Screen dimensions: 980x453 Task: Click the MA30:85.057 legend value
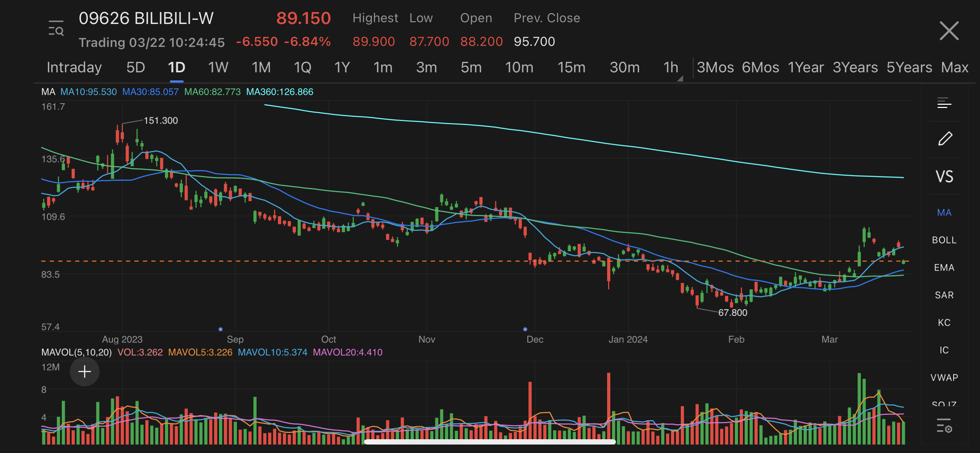click(150, 92)
